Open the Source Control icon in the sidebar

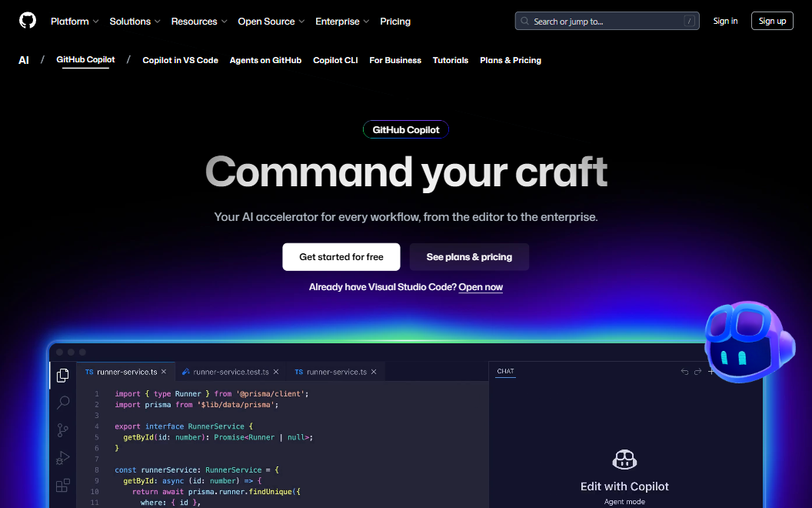pos(63,430)
